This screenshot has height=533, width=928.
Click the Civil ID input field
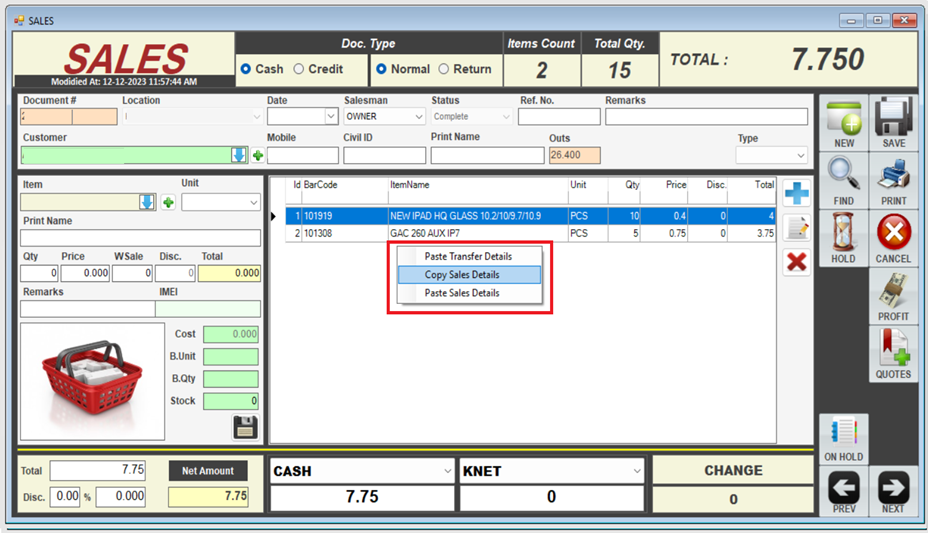385,156
